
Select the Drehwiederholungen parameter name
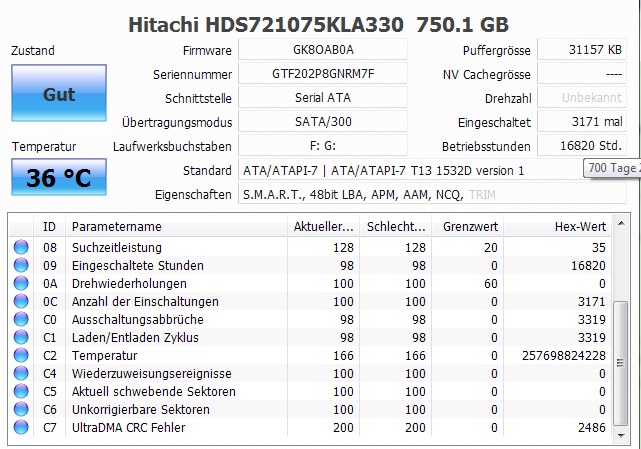point(129,283)
